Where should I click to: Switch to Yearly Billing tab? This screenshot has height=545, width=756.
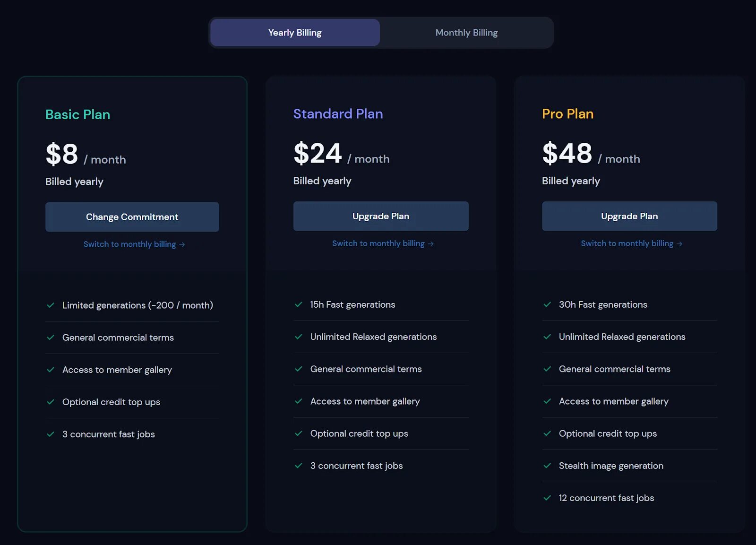tap(295, 33)
